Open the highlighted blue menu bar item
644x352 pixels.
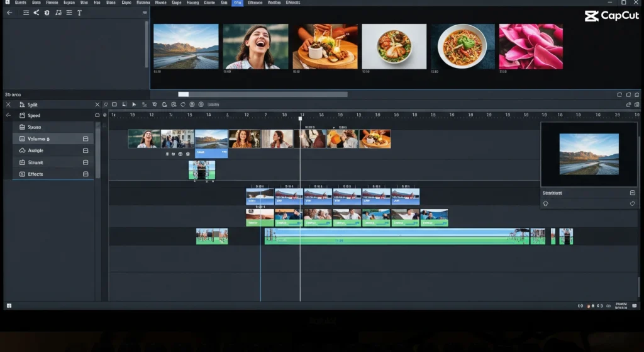pyautogui.click(x=237, y=3)
